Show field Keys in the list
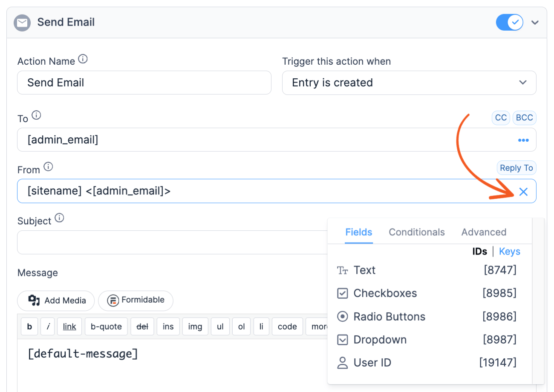Image resolution: width=554 pixels, height=392 pixels. coord(510,252)
